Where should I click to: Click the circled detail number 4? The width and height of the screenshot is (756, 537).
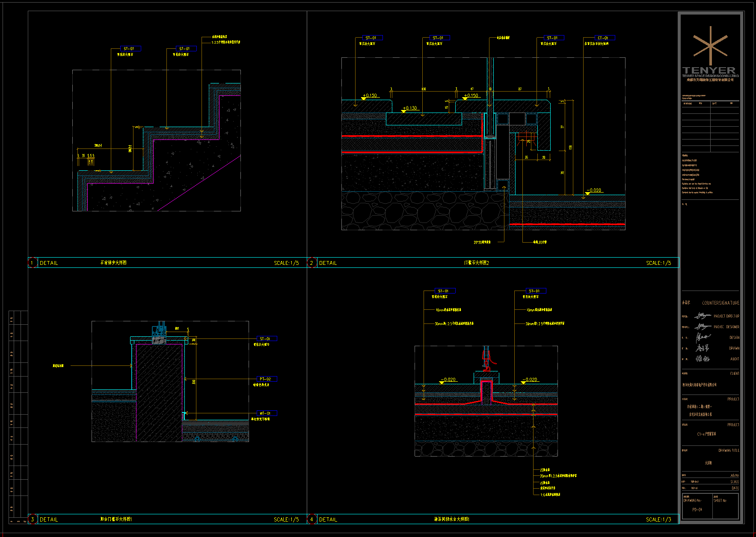coord(312,519)
